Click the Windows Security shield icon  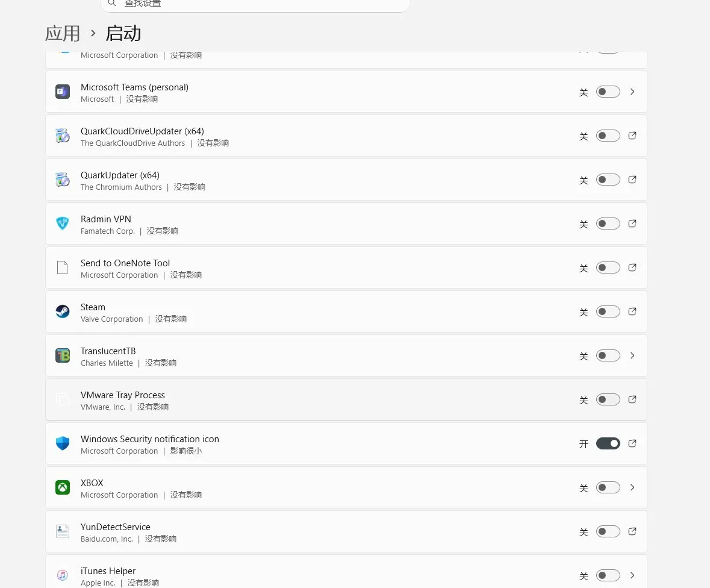[x=63, y=443]
